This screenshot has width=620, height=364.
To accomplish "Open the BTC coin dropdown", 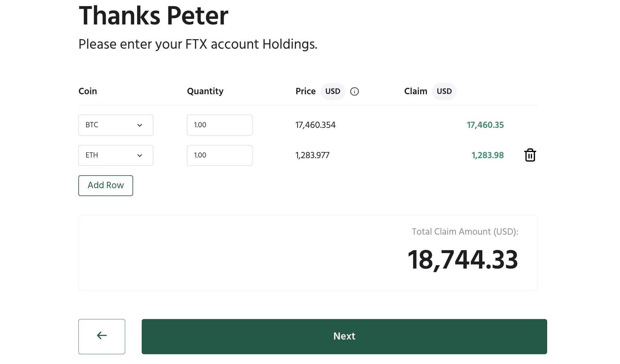I will point(116,125).
